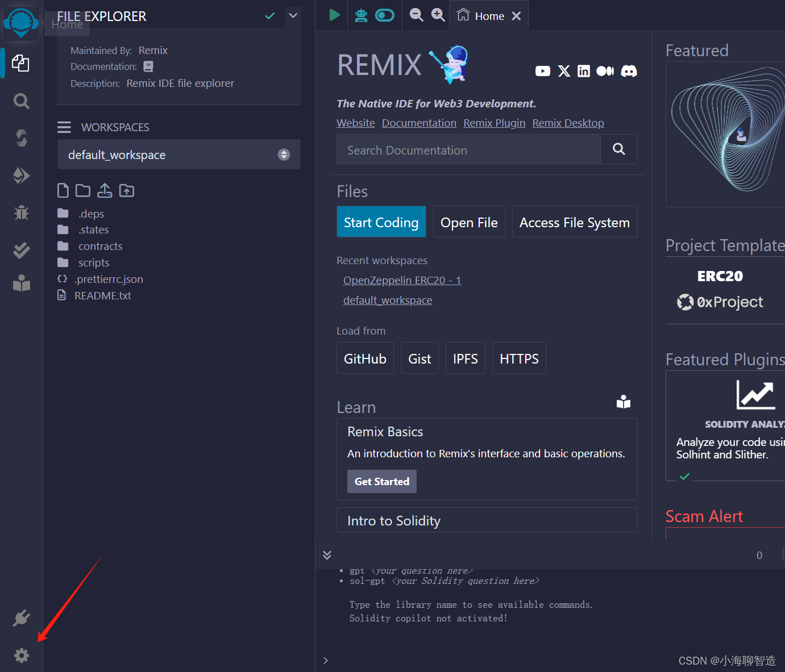785x672 pixels.
Task: Load from IPFS button
Action: pyautogui.click(x=466, y=358)
